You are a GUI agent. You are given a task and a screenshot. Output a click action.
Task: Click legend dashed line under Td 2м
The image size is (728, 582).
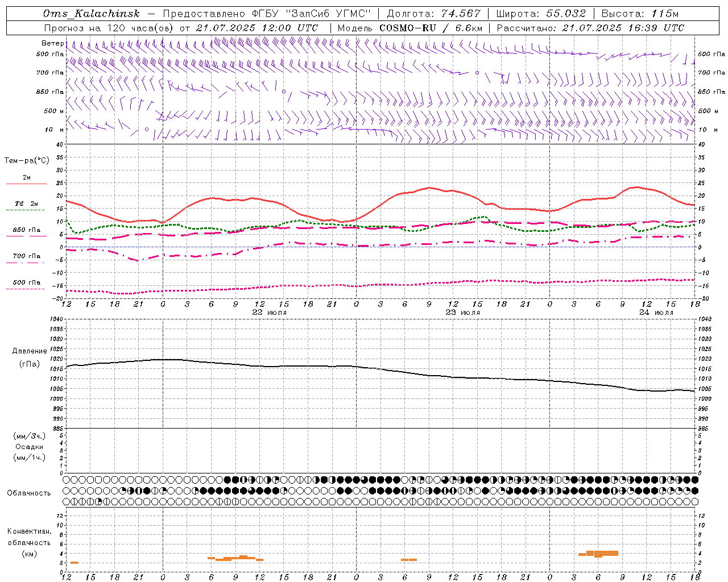point(26,210)
